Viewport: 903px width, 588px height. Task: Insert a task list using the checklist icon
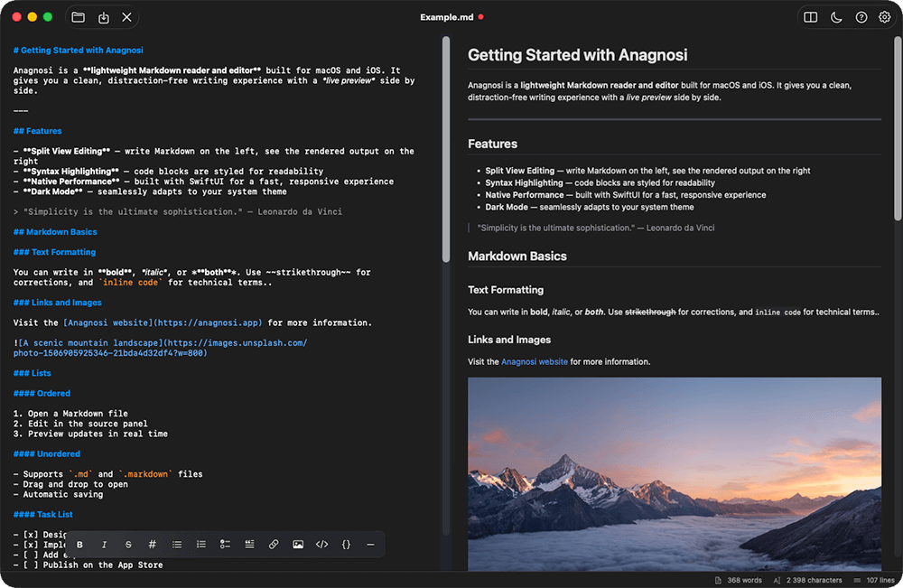point(225,544)
